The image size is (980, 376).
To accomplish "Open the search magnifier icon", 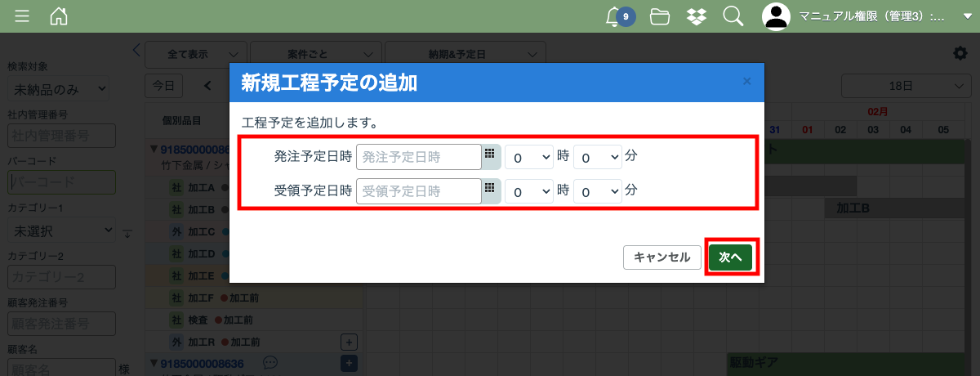I will click(733, 16).
